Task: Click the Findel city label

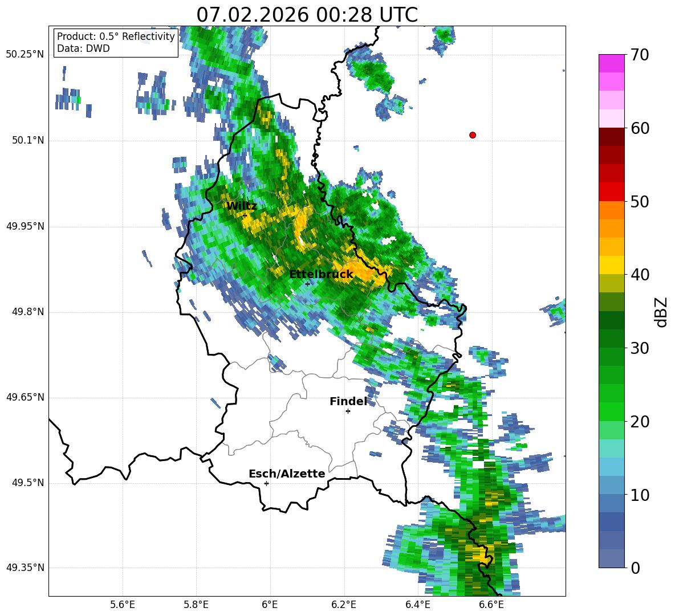Action: [x=348, y=401]
